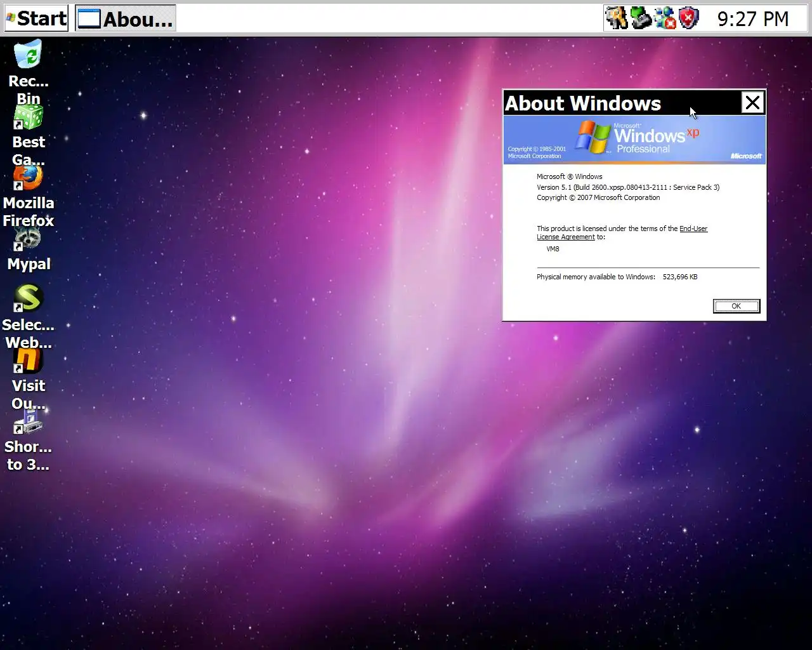Click the 523,696 KB memory value
Viewport: 812px width, 650px height.
[680, 277]
